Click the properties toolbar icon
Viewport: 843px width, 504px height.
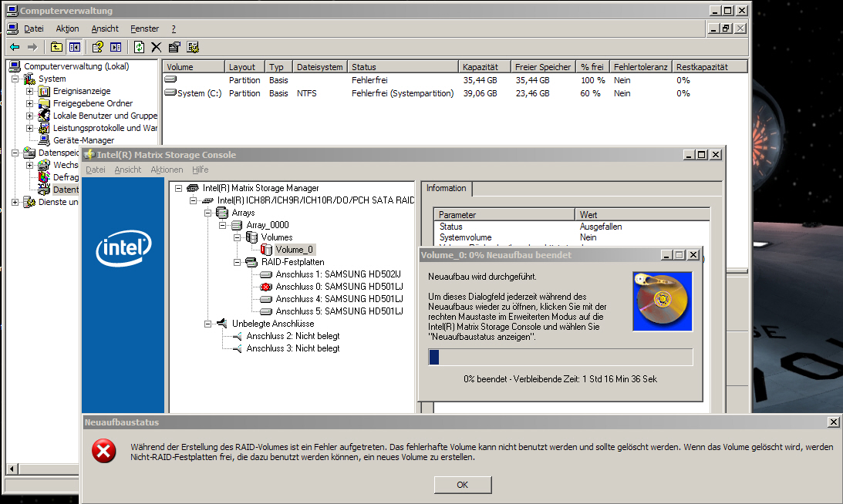174,47
